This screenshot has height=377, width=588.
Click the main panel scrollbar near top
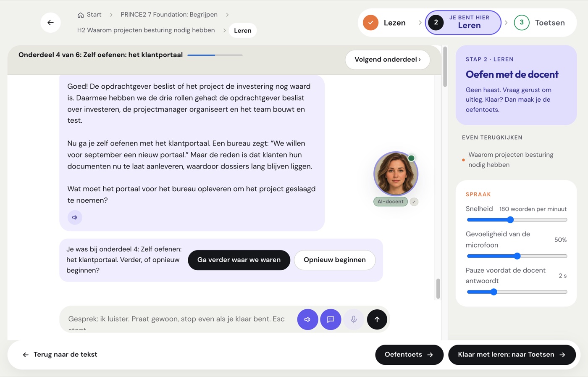click(445, 66)
